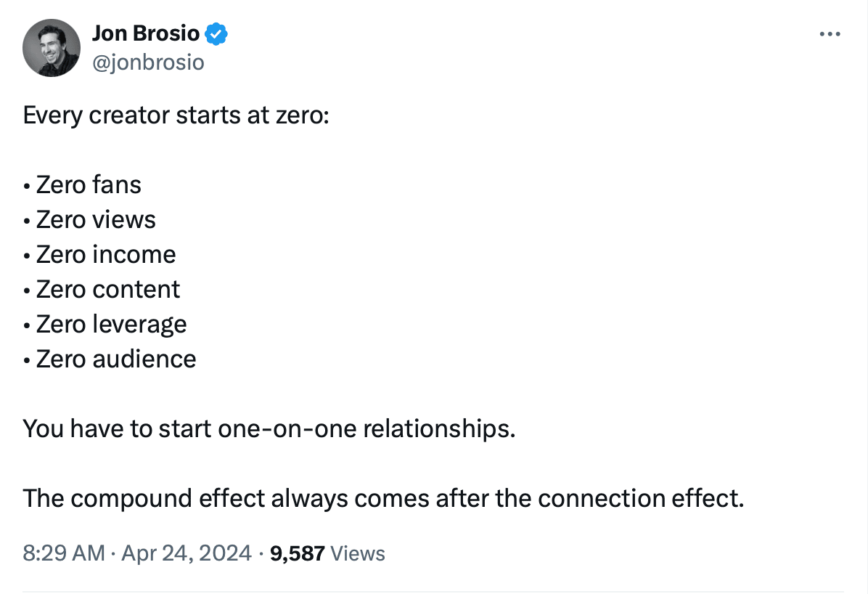The height and width of the screenshot is (594, 868).
Task: Click the 'Zero income' bullet text
Action: pos(106,255)
